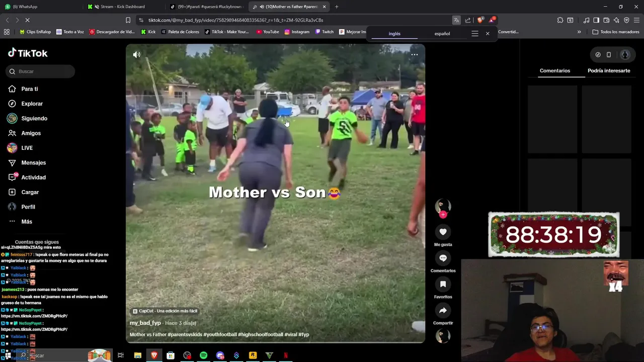Click the share icon in the address bar
The image size is (644, 362).
click(468, 20)
